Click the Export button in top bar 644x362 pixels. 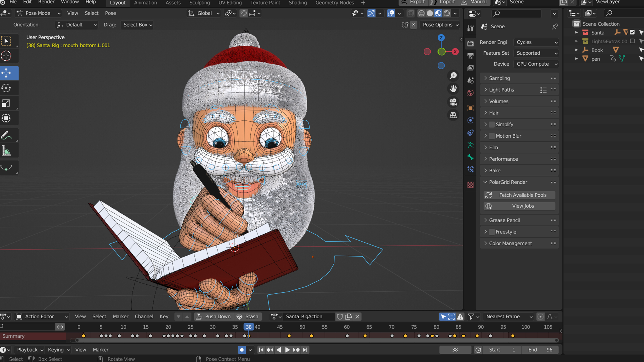coord(413,2)
